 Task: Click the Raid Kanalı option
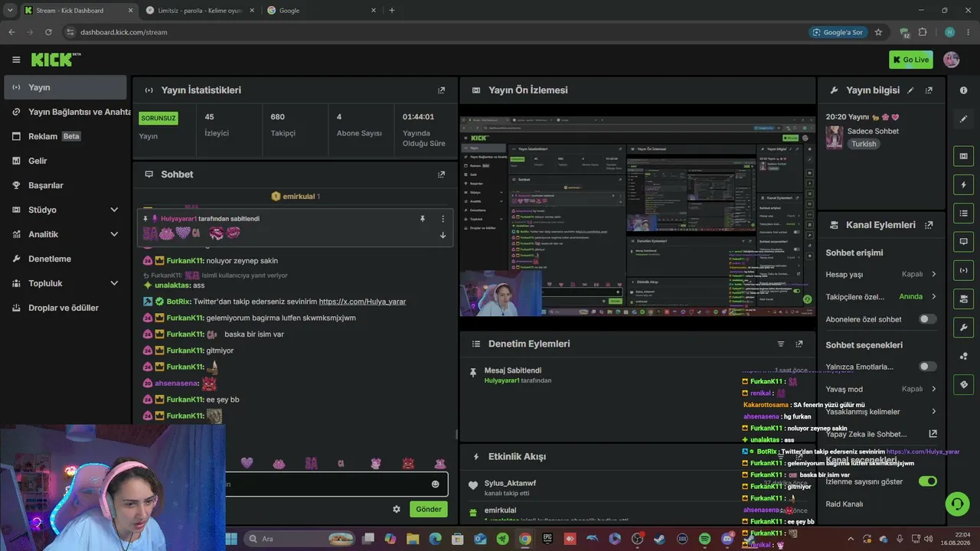click(844, 504)
